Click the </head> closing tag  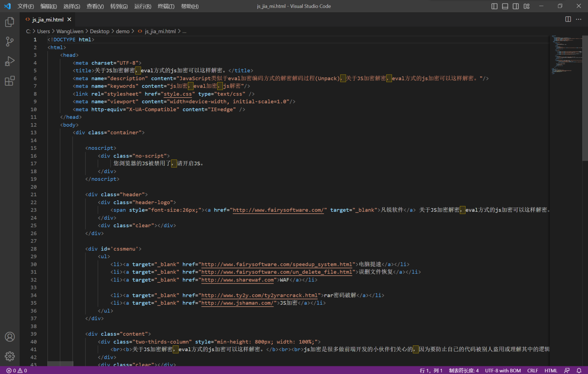pos(71,117)
